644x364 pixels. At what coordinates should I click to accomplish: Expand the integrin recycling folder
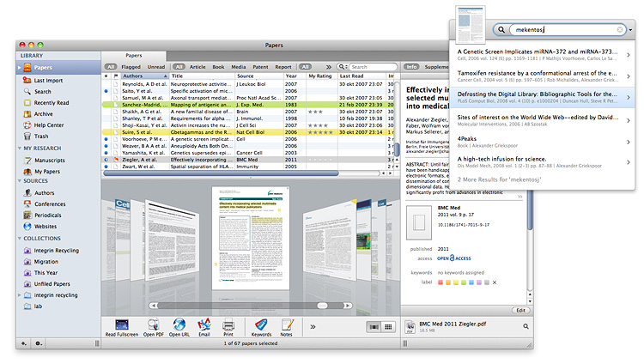click(x=19, y=295)
